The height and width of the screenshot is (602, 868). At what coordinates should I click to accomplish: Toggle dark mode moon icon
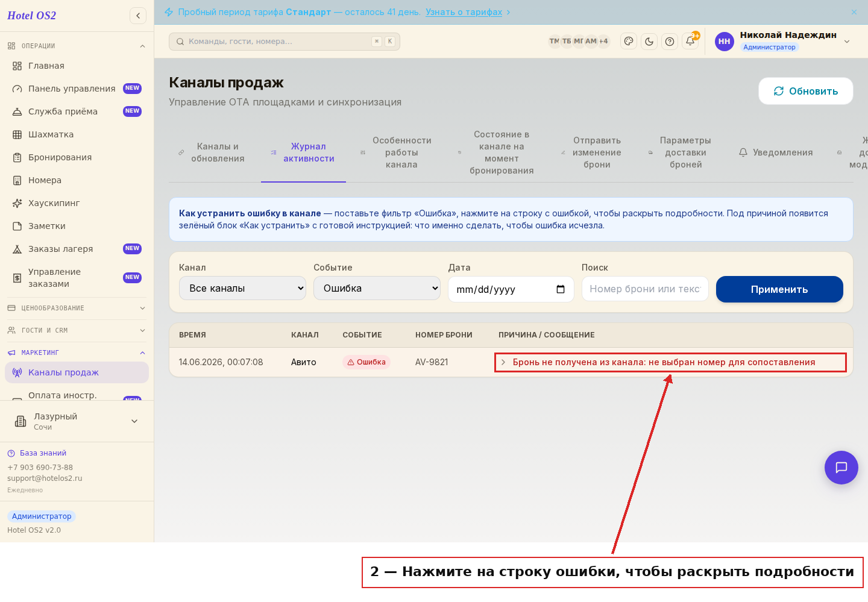[649, 42]
